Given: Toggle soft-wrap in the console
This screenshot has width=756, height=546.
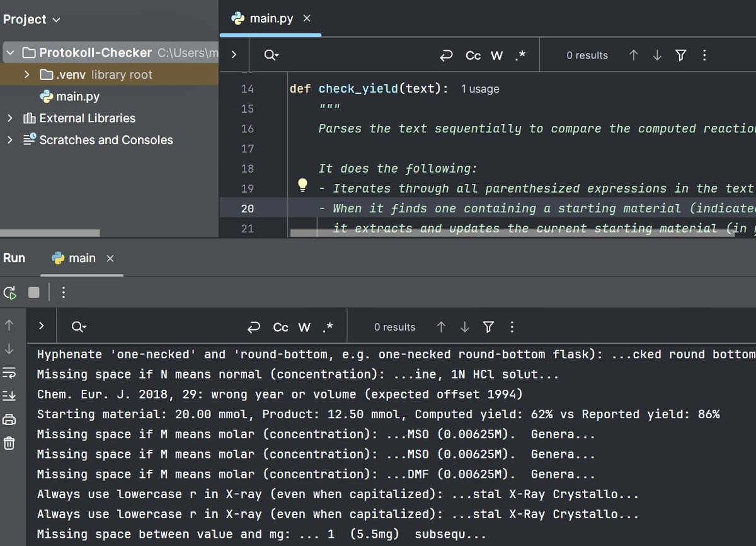Looking at the screenshot, I should click(x=9, y=373).
